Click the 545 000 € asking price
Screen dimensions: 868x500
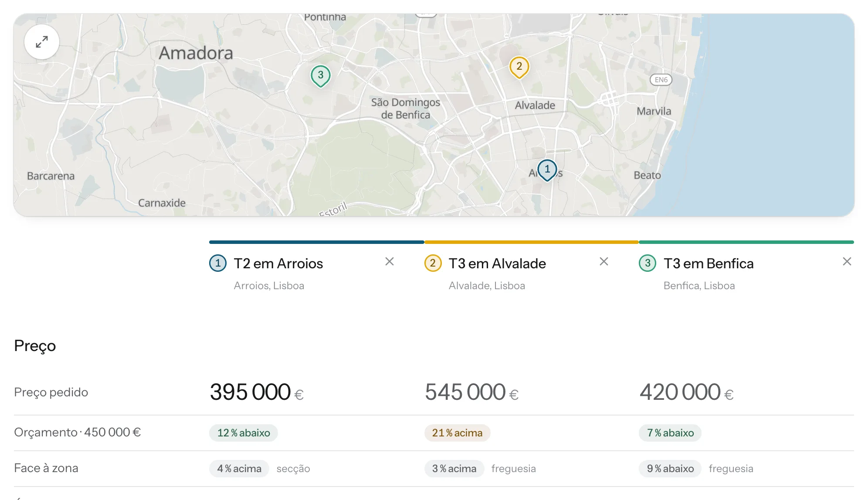click(471, 392)
